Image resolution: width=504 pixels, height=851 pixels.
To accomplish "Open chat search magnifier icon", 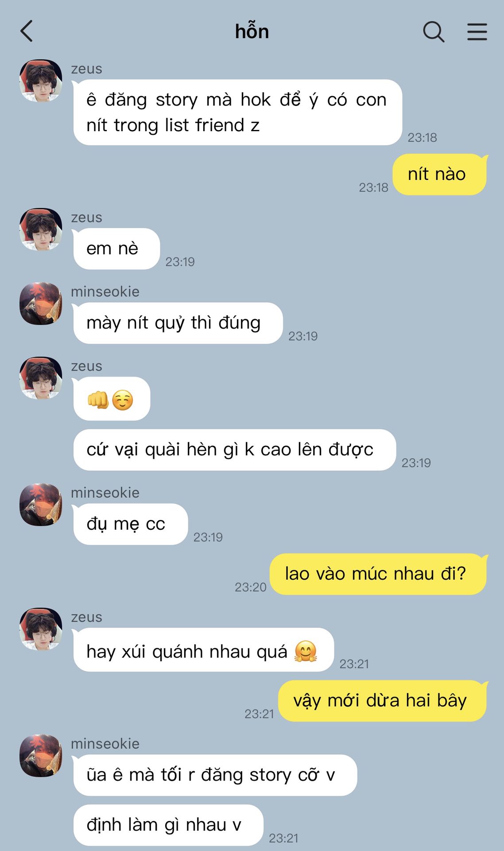I will pyautogui.click(x=434, y=32).
